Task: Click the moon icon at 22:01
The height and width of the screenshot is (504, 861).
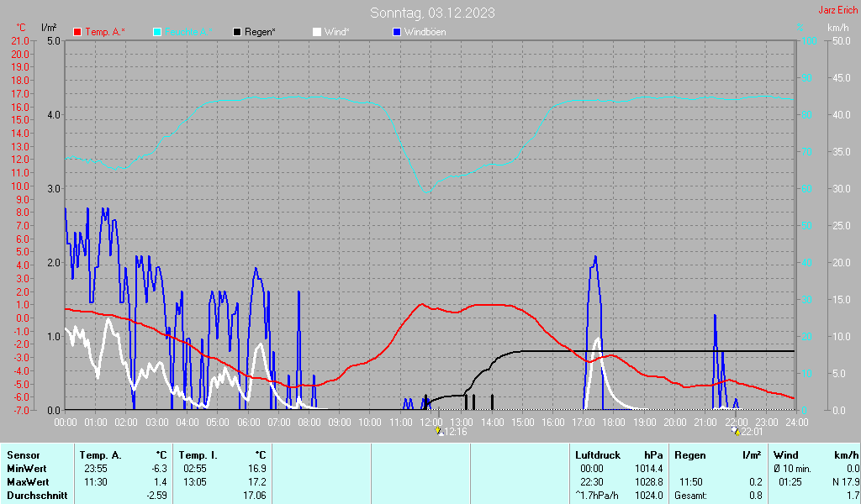Action: coord(736,431)
